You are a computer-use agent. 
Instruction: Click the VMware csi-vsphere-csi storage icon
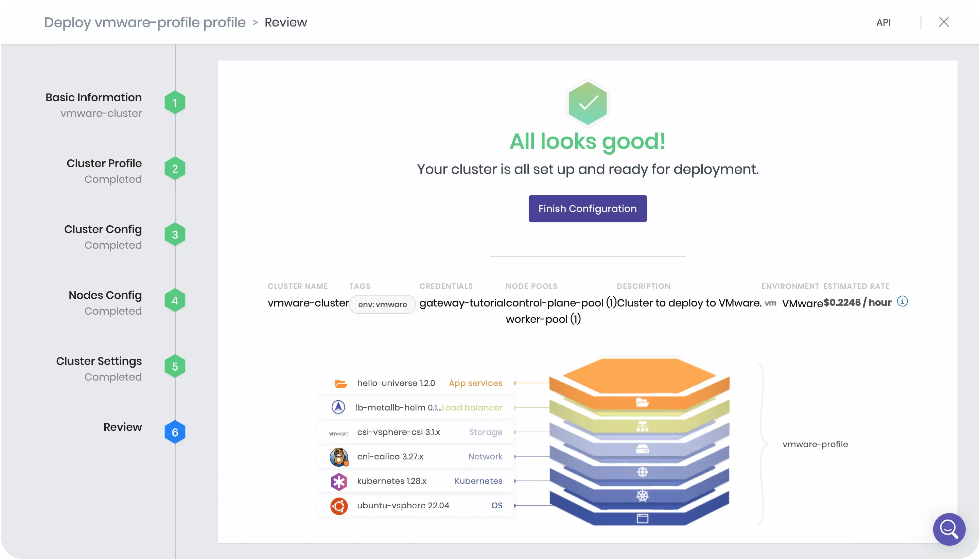338,432
